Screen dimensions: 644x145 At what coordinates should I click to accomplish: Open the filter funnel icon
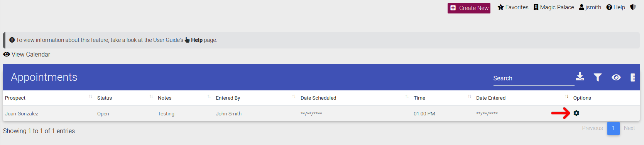(x=598, y=77)
